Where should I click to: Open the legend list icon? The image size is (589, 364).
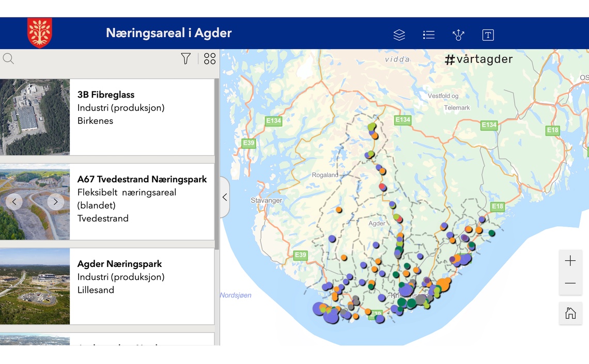click(428, 35)
